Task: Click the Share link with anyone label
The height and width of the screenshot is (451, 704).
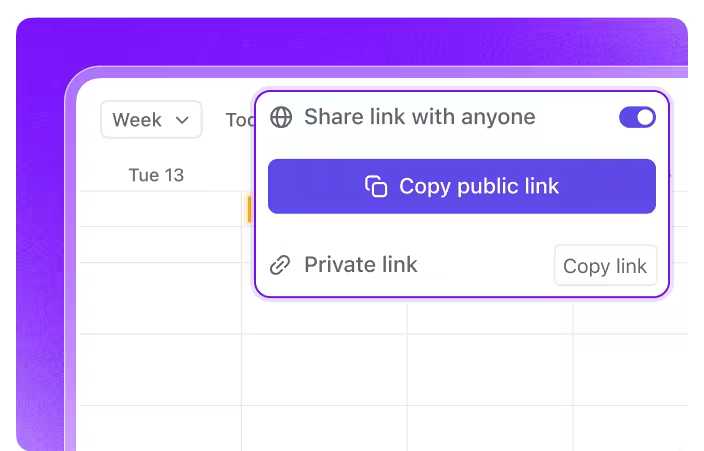Action: (419, 117)
